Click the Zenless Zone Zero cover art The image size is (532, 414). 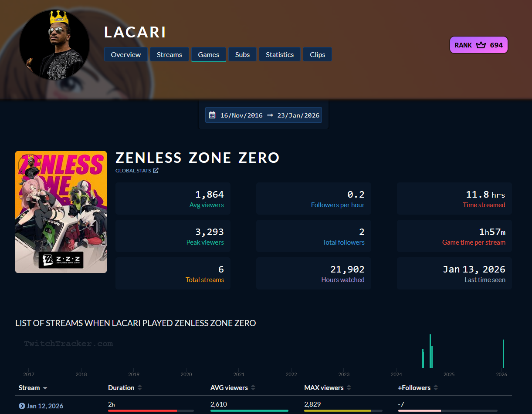pos(61,212)
